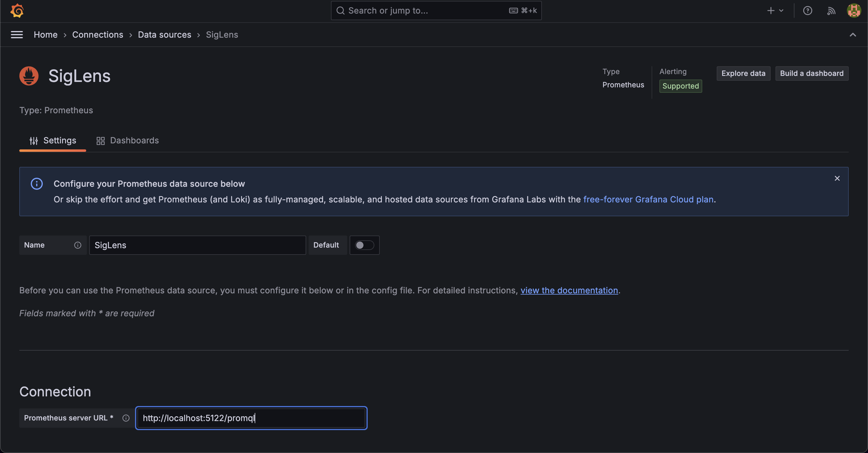Click the SigLens Prometheus flame logo
The width and height of the screenshot is (868, 453).
tap(29, 76)
